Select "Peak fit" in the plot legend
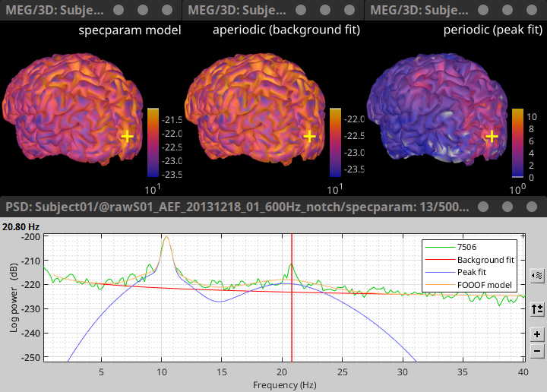 pos(478,272)
